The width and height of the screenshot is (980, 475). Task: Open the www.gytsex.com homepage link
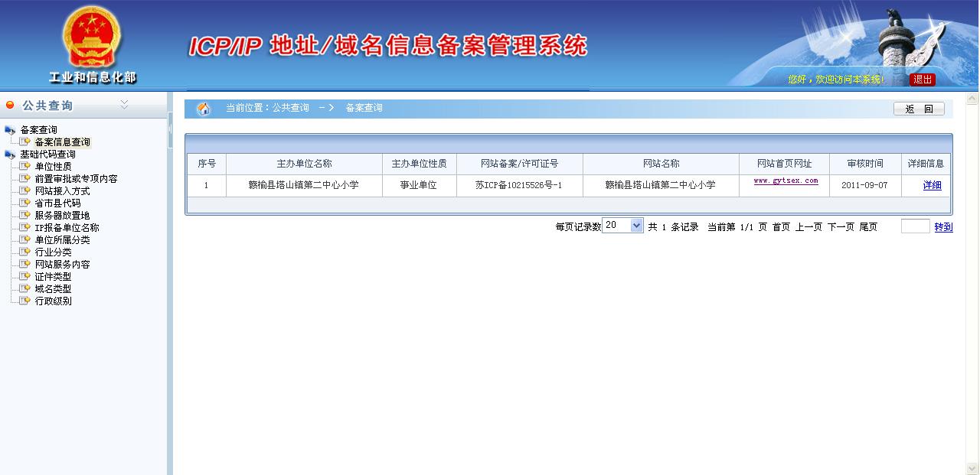point(786,181)
